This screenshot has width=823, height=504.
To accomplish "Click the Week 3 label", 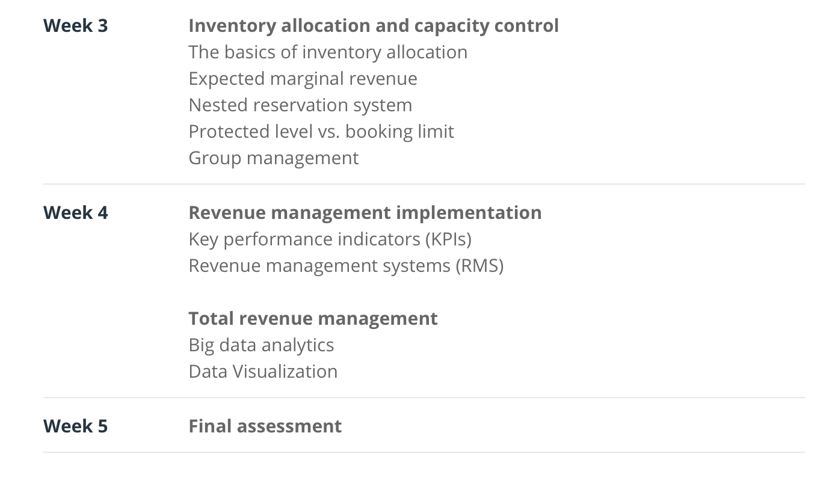I will [x=76, y=26].
